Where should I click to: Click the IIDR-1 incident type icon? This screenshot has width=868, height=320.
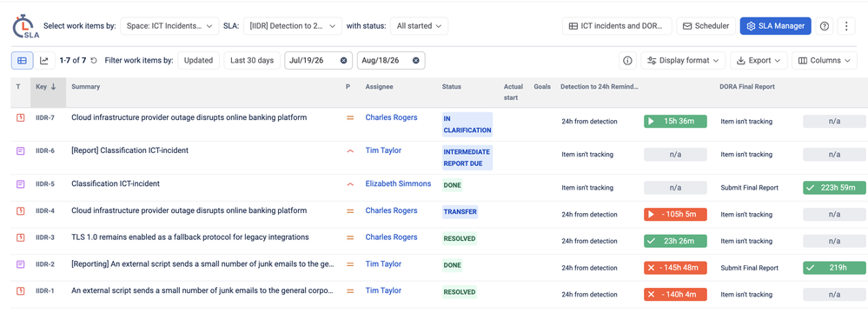(x=21, y=290)
